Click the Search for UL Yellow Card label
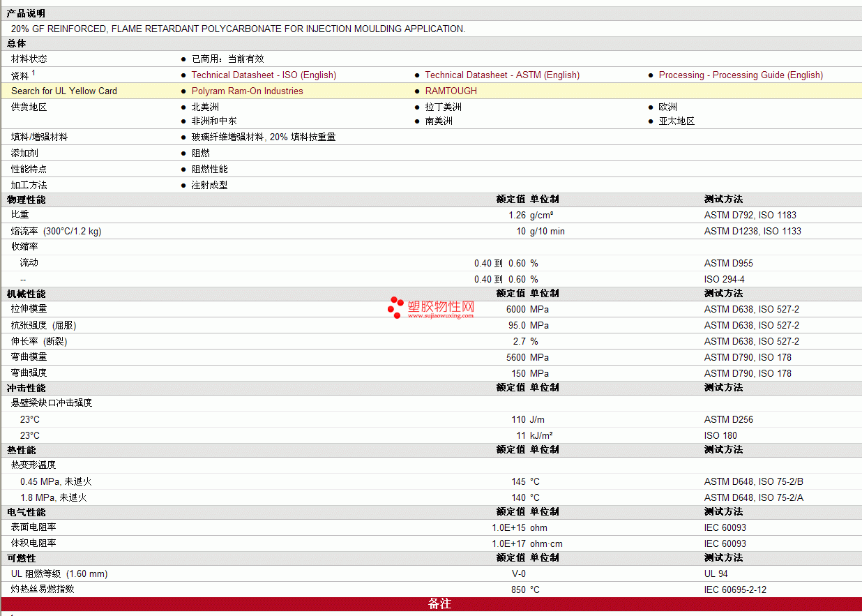862x616 pixels. click(x=64, y=91)
